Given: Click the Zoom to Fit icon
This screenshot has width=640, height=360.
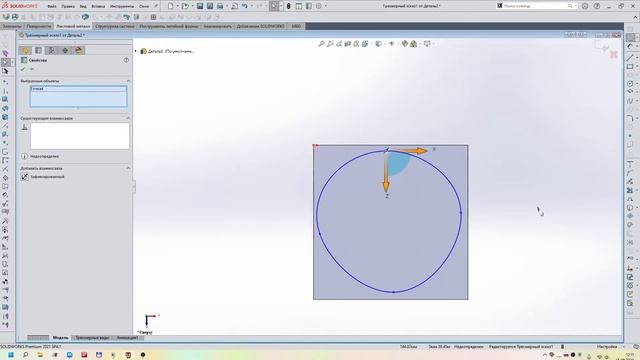Looking at the screenshot, I should tap(321, 43).
